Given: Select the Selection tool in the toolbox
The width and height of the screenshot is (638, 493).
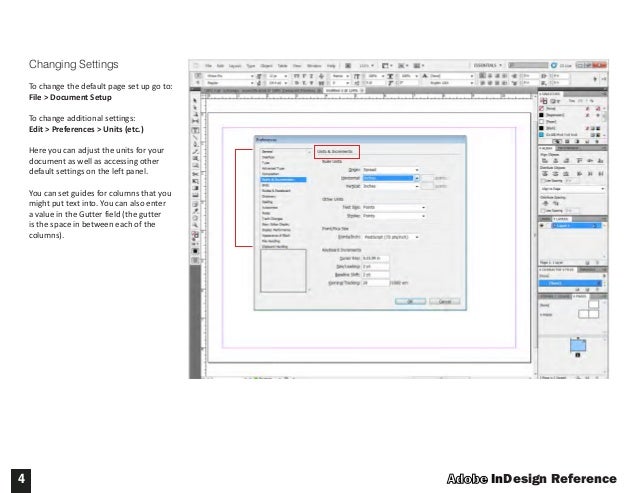Looking at the screenshot, I should pyautogui.click(x=195, y=100).
